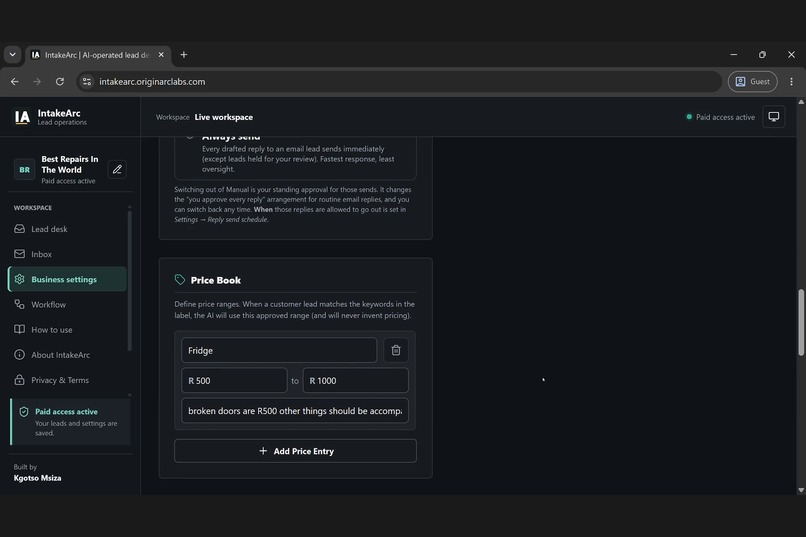
Task: Open How to use guide
Action: click(67, 330)
